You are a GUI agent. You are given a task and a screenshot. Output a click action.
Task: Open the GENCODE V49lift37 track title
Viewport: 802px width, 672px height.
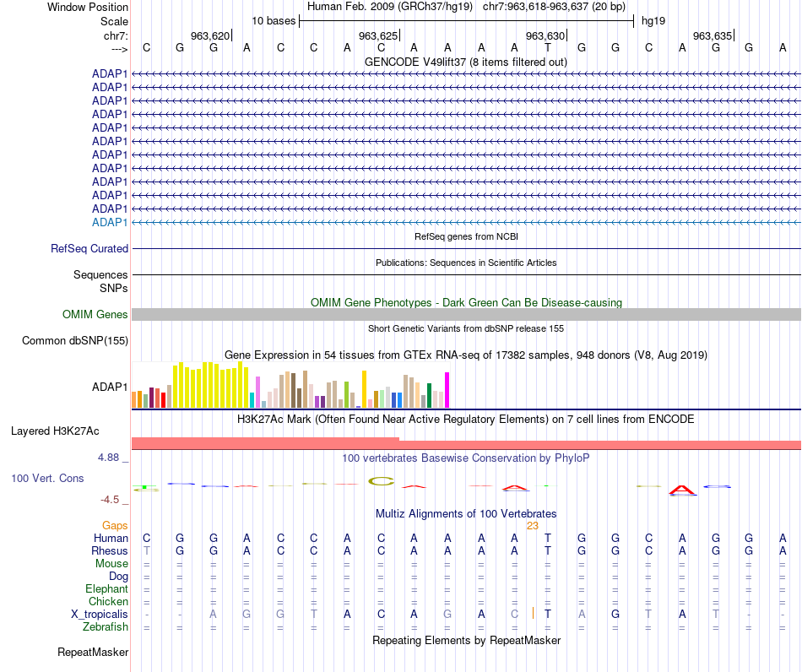click(x=465, y=62)
